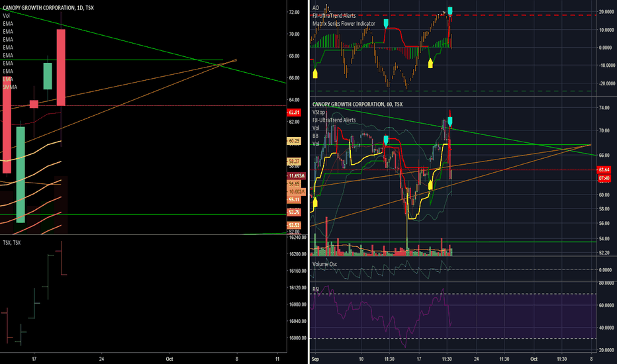Click the Sep label on 60-minute time axis
617x364 pixels.
tap(315, 359)
